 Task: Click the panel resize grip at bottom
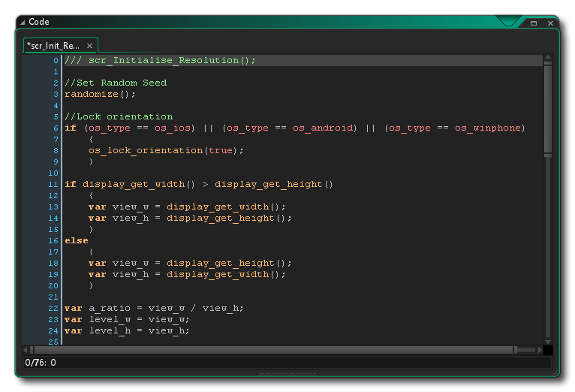point(286,373)
